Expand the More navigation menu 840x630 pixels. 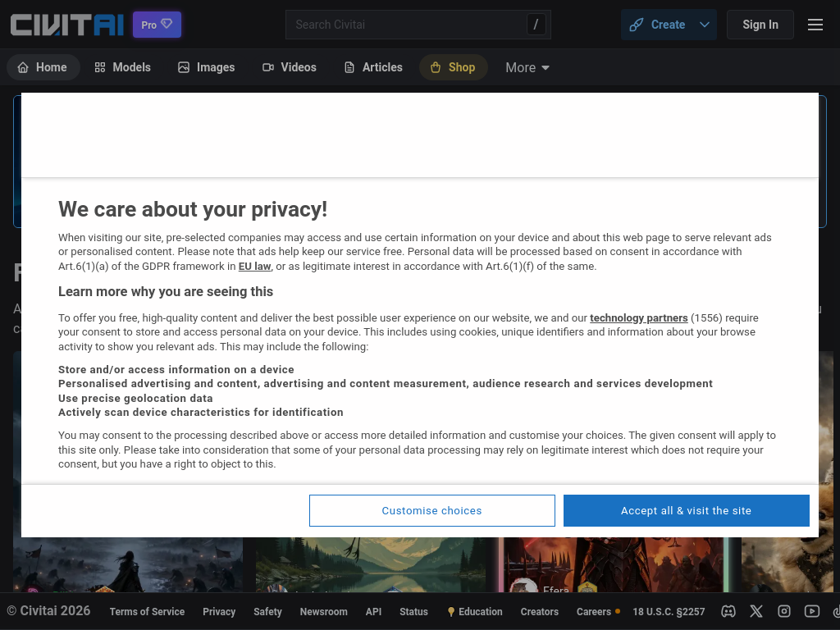point(527,67)
